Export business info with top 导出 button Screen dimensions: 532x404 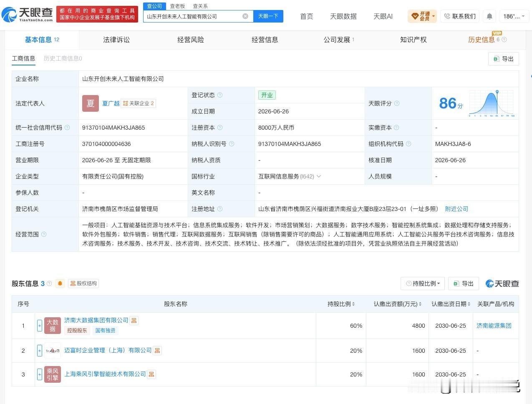pyautogui.click(x=504, y=59)
